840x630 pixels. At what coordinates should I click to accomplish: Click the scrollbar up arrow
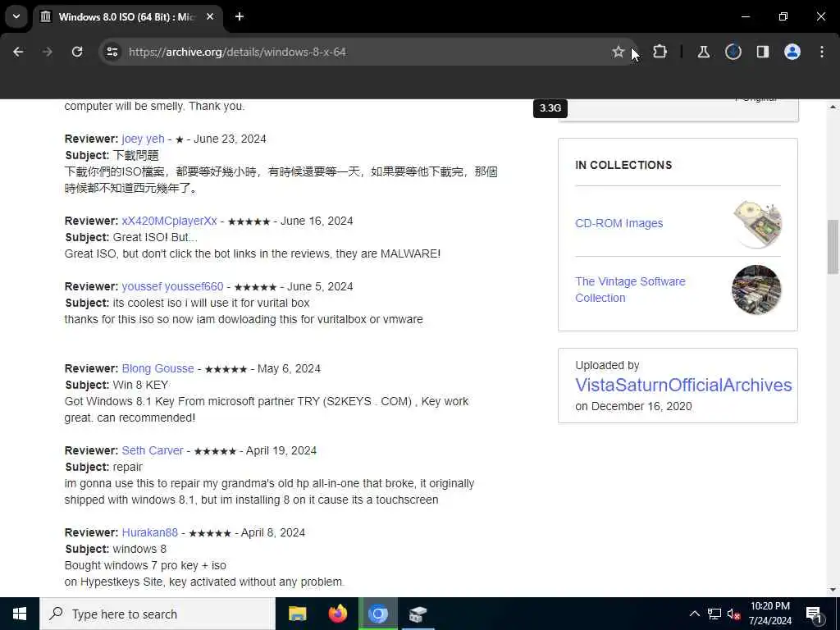(833, 107)
